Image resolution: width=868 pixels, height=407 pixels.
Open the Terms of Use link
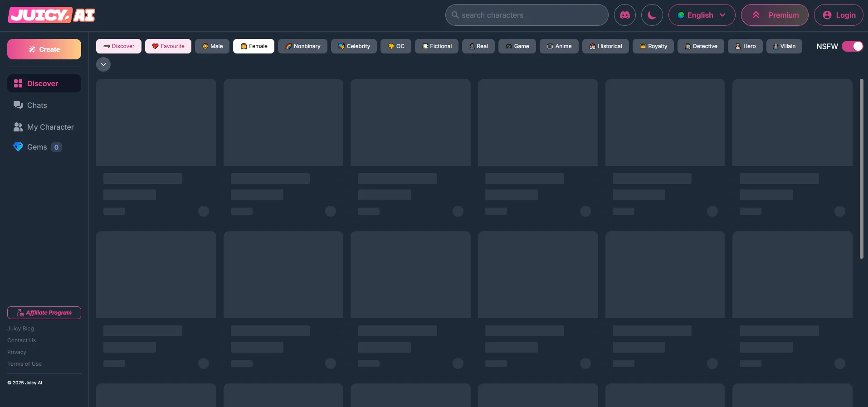click(x=24, y=364)
